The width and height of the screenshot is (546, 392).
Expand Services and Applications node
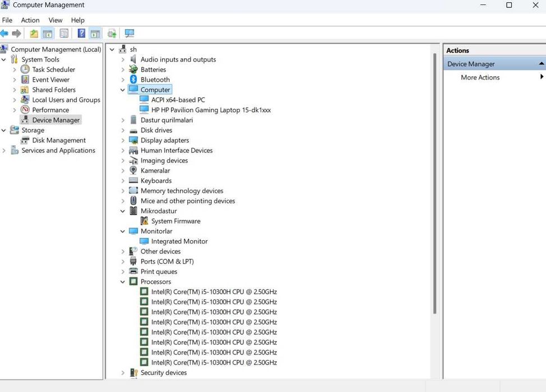(4, 151)
